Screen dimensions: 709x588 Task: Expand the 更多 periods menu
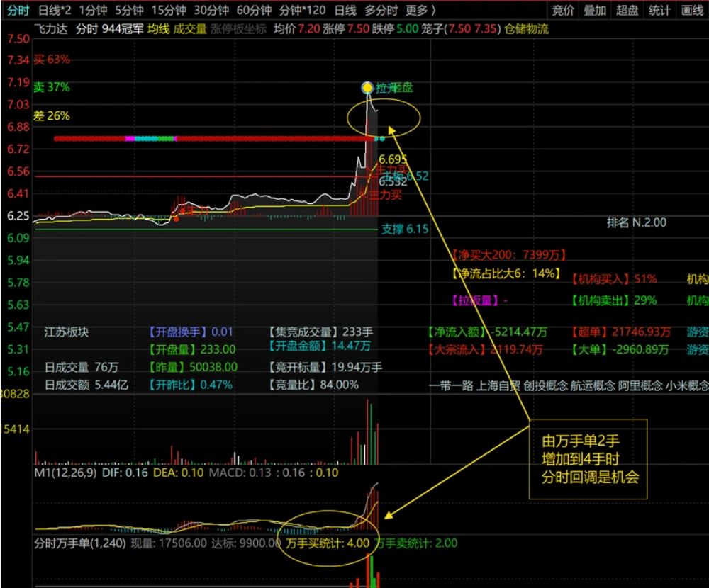click(x=421, y=10)
